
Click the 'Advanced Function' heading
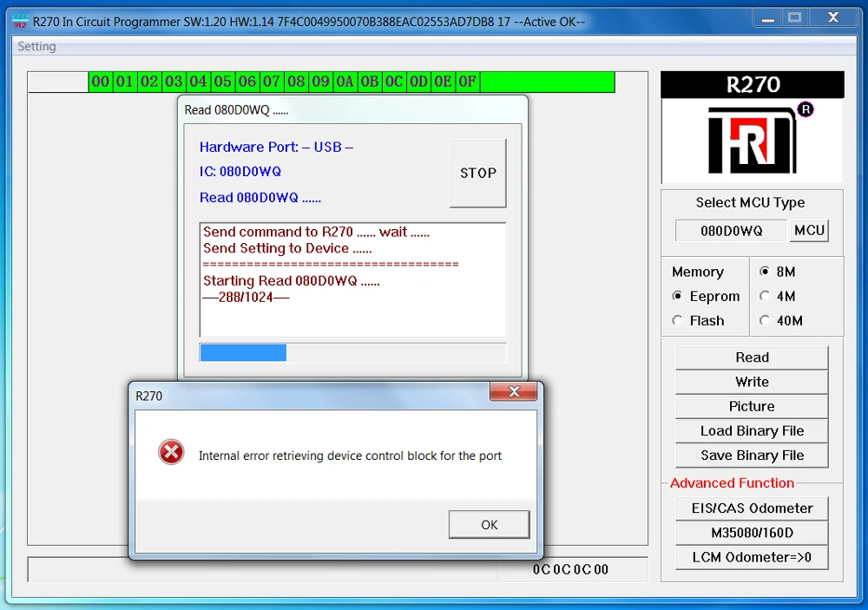tap(732, 482)
